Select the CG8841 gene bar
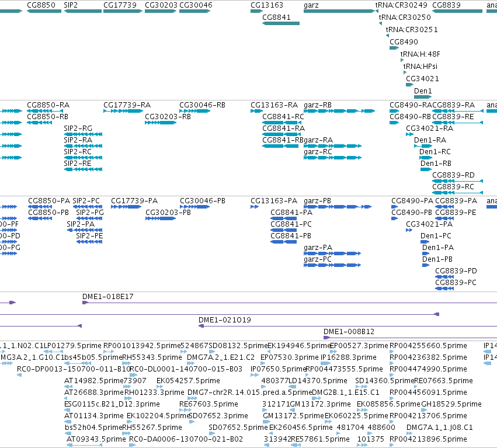Viewport: 497px width, 448px height. point(281,23)
